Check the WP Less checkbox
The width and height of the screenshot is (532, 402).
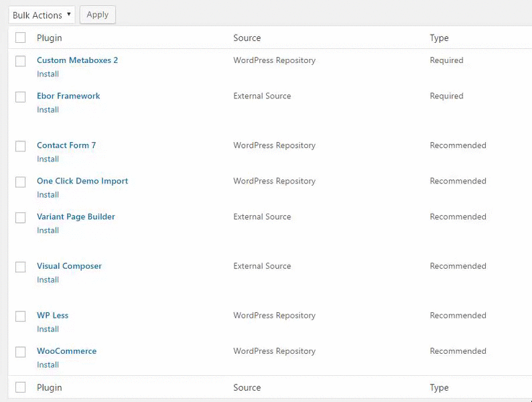pyautogui.click(x=20, y=316)
